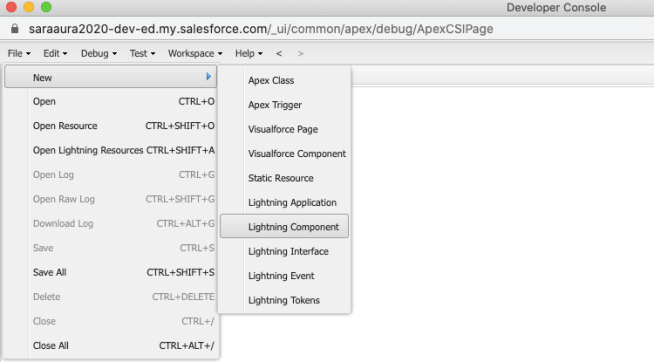Minimize the Developer Console window
Screen dimensions: 654x362
pos(29,7)
